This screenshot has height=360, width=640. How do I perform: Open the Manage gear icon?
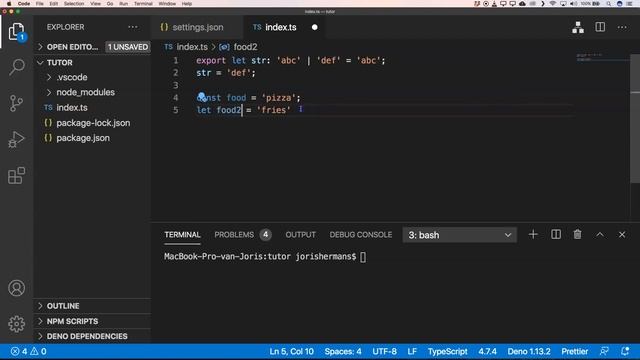click(x=16, y=324)
